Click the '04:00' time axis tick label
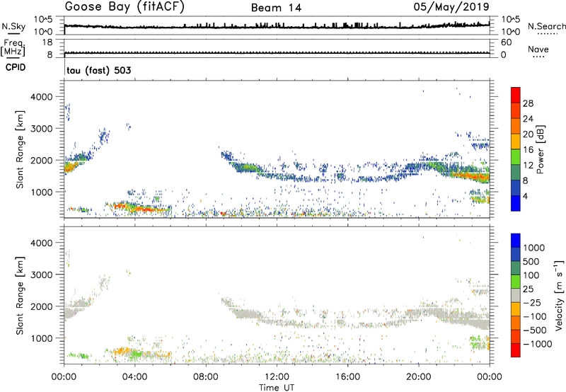Image resolution: width=566 pixels, height=392 pixels. click(134, 377)
